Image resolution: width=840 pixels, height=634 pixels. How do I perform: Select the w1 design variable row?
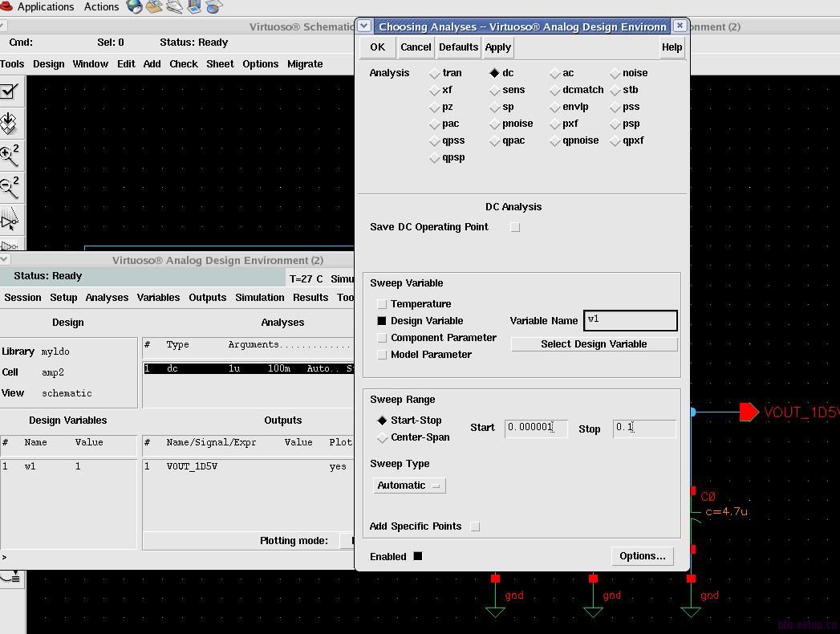(x=68, y=467)
